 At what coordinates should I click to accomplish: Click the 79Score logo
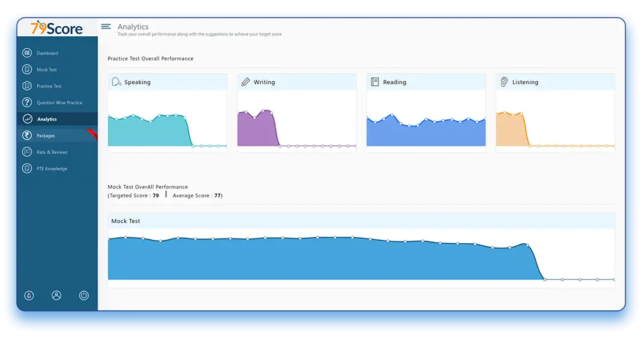[x=57, y=28]
